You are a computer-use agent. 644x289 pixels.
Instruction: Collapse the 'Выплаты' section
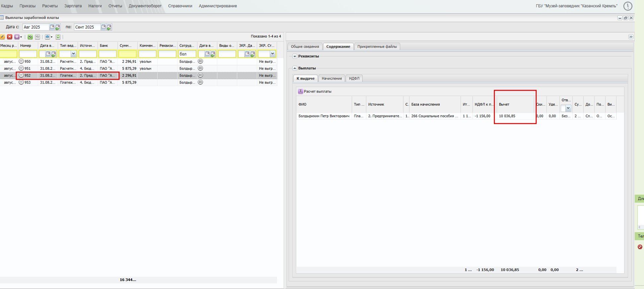click(x=295, y=68)
